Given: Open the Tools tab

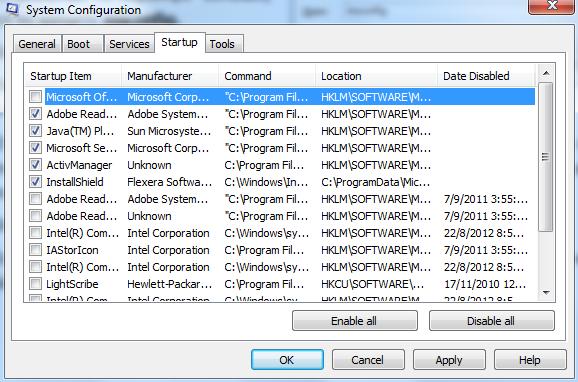Looking at the screenshot, I should [x=224, y=44].
